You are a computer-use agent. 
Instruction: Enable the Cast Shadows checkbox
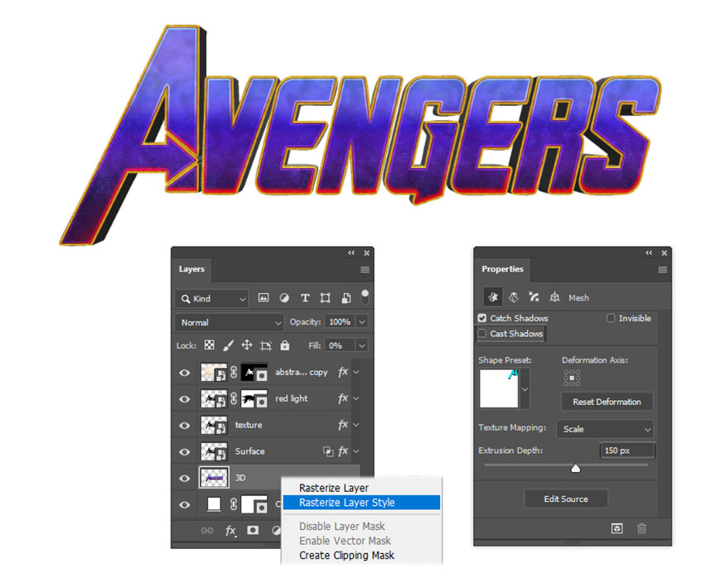click(482, 334)
